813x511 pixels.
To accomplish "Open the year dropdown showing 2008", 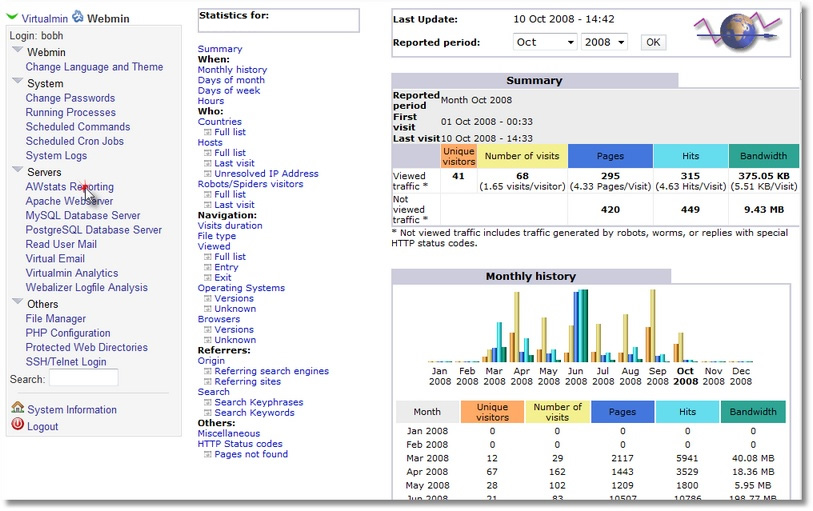I will point(604,42).
